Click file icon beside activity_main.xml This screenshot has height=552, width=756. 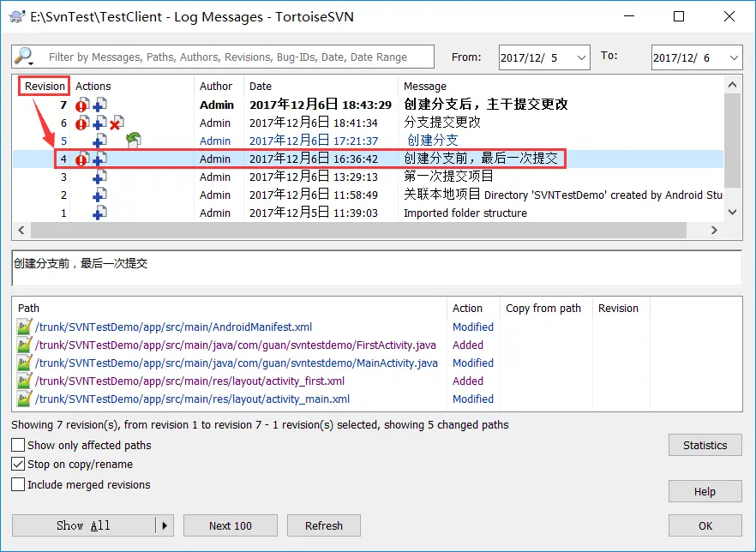point(25,399)
